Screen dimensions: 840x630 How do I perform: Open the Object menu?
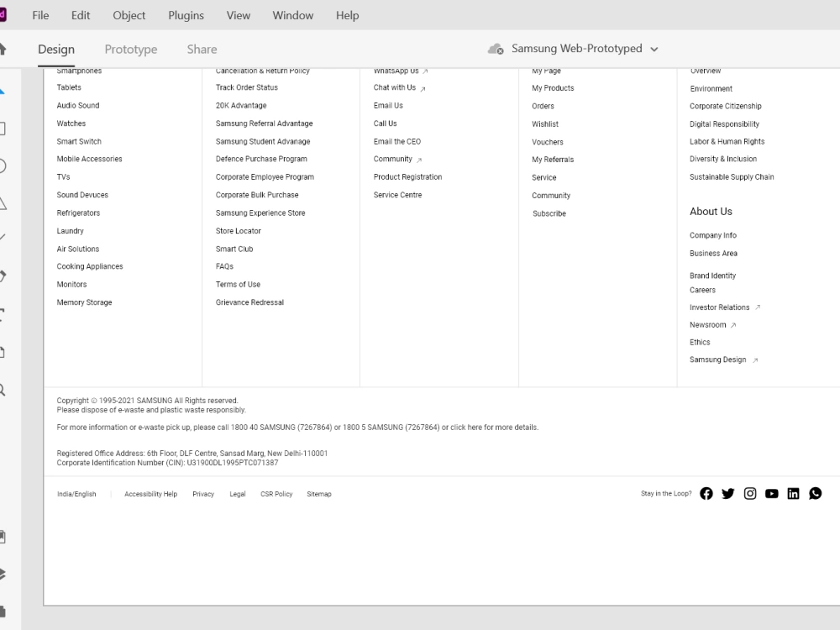point(129,15)
